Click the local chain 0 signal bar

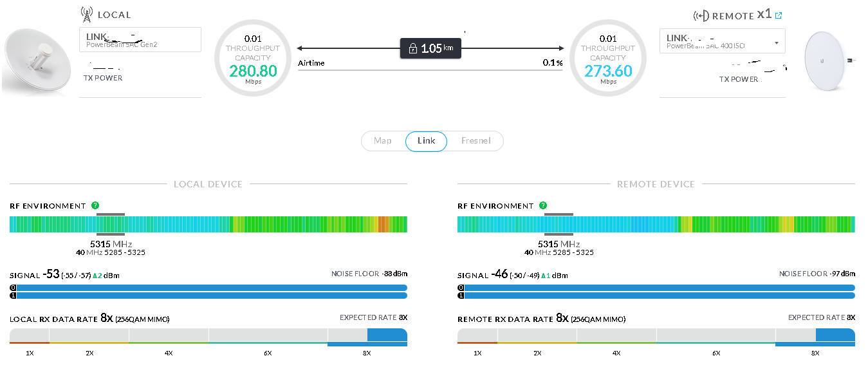point(208,288)
